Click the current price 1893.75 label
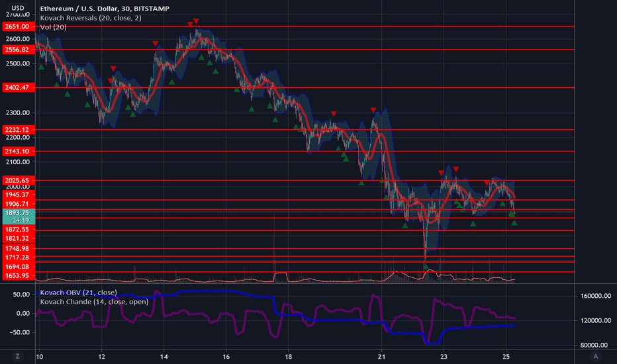 pos(19,213)
